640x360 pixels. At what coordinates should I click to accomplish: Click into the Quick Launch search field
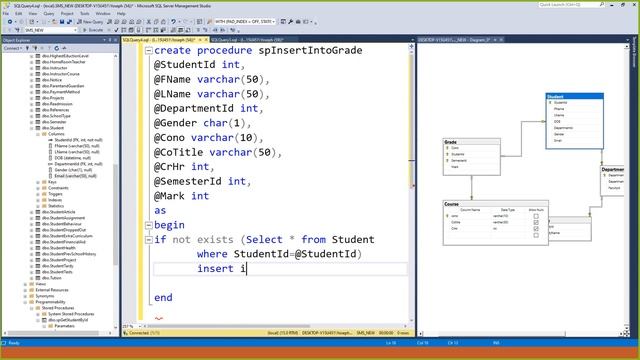pyautogui.click(x=568, y=4)
